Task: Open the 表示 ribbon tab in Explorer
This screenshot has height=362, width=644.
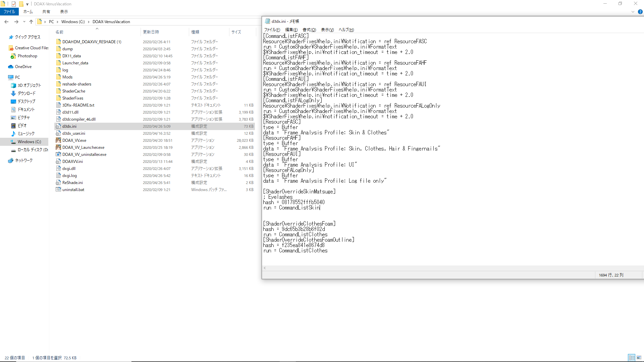Action: 64,12
